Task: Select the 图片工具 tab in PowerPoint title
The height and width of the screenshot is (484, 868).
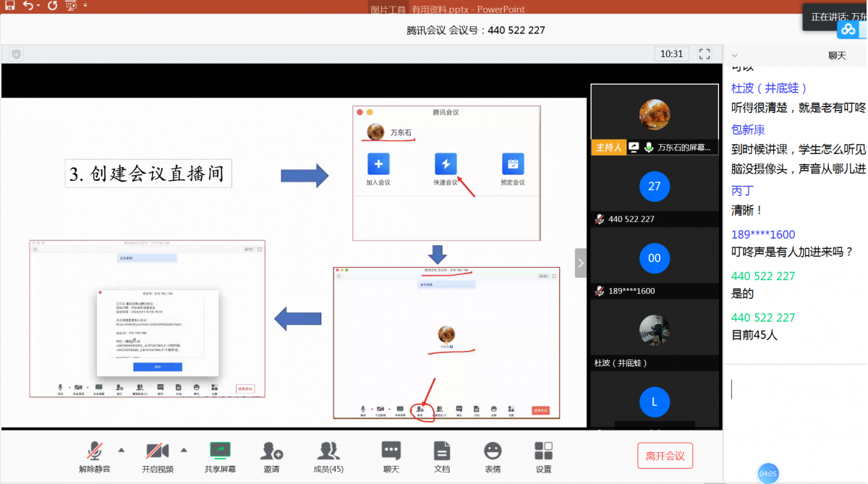Action: (388, 9)
